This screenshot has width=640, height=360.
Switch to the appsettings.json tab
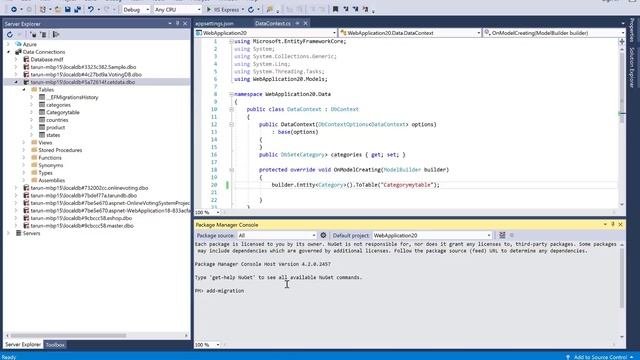coord(214,23)
